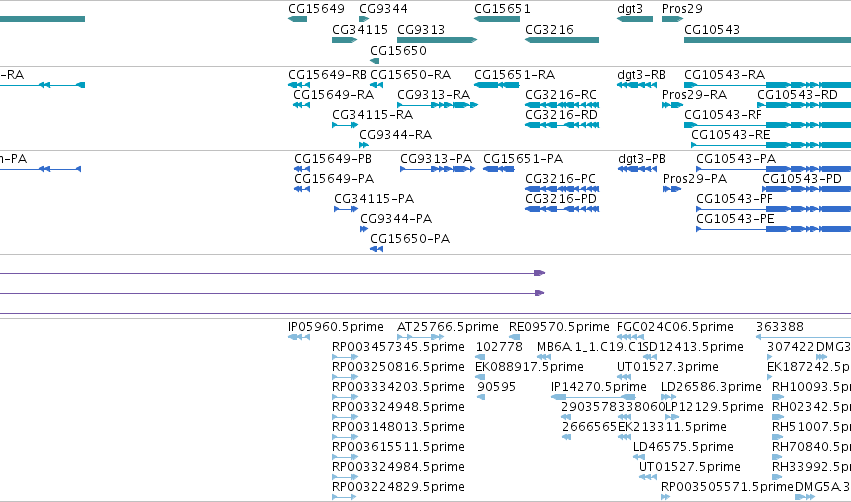Pick the CG10543-PF protein label

click(734, 199)
